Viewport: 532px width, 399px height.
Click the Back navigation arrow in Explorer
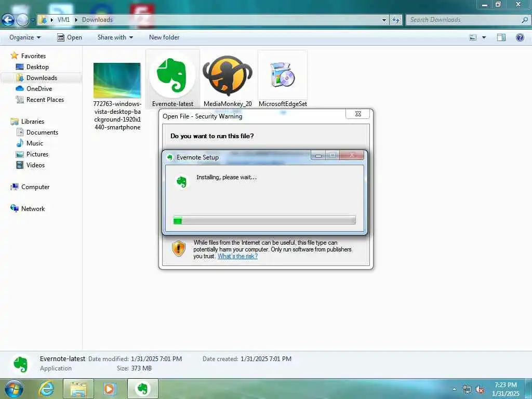[8, 20]
